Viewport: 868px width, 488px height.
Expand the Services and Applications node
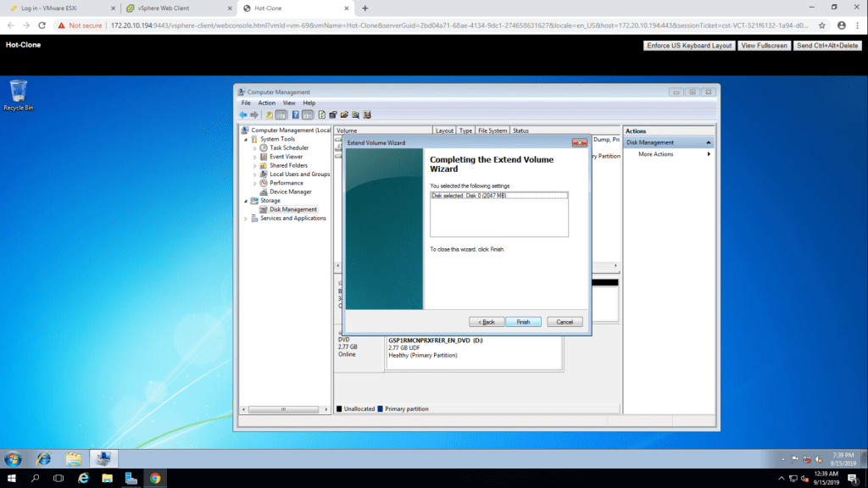(246, 219)
